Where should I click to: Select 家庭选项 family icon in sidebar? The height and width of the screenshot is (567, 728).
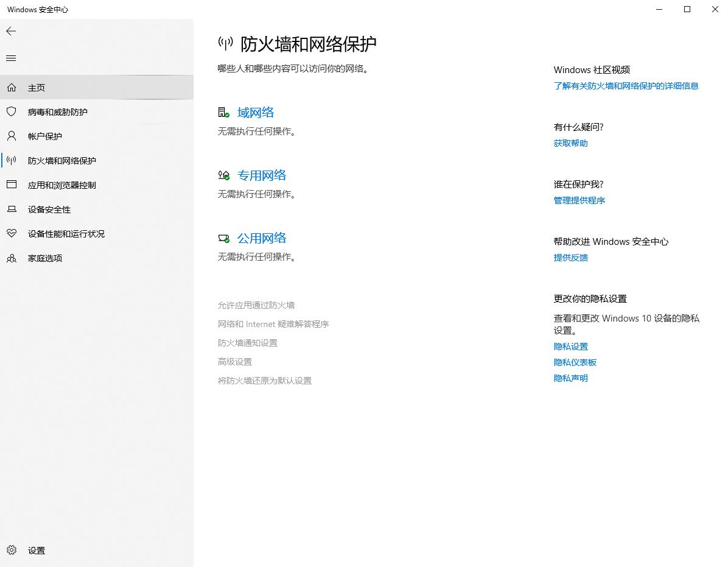coord(12,258)
